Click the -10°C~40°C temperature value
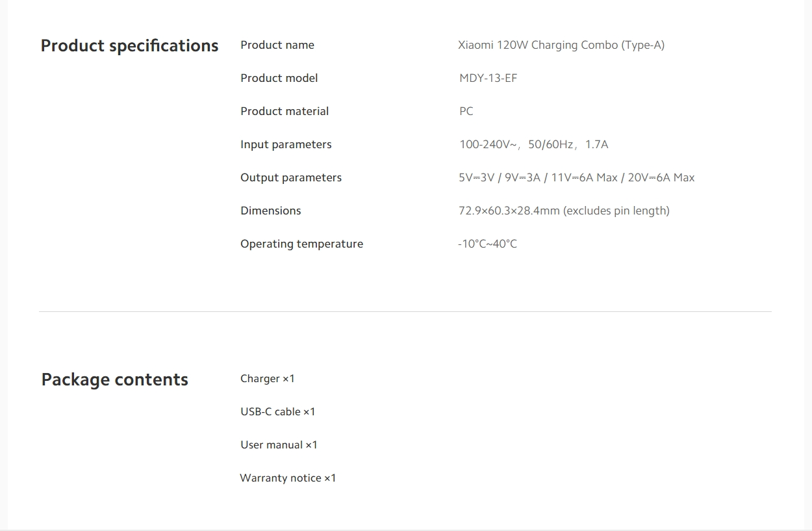This screenshot has width=812, height=531. coord(488,244)
